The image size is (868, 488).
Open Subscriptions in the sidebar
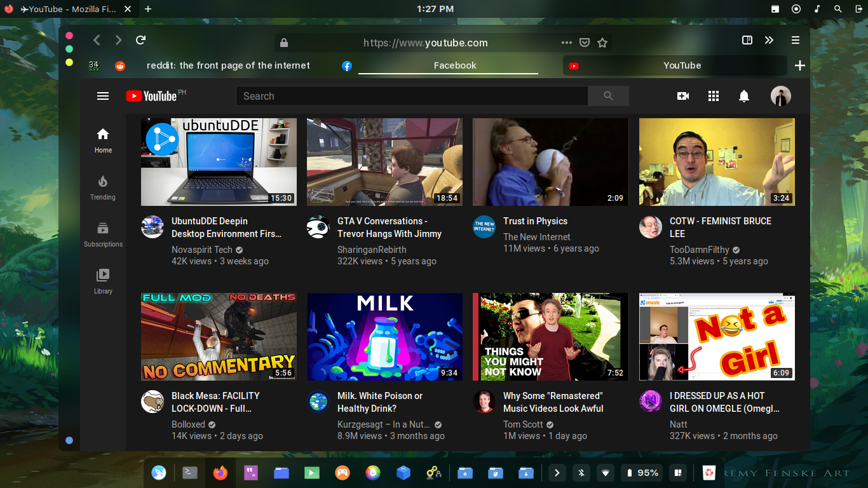[x=103, y=235]
